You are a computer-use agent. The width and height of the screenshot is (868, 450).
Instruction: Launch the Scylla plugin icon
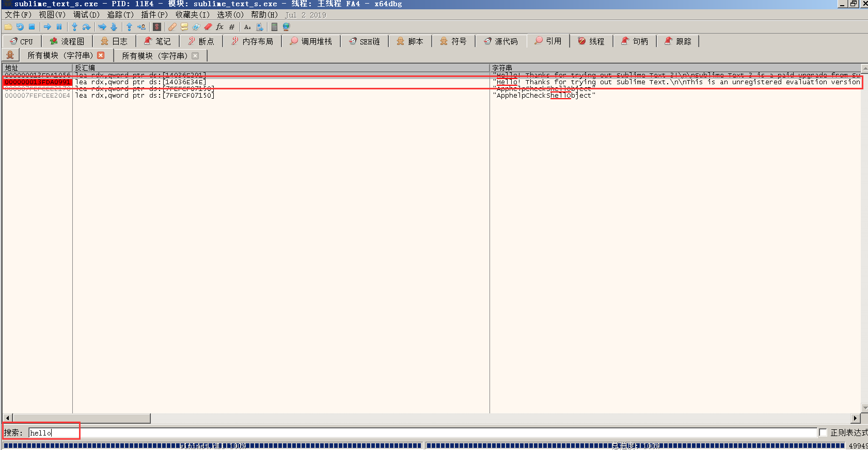[157, 27]
